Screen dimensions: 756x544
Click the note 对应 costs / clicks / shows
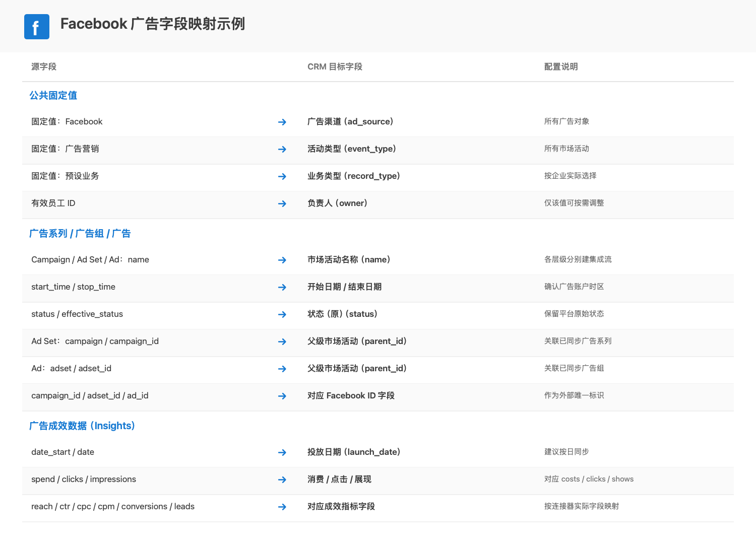pyautogui.click(x=589, y=479)
